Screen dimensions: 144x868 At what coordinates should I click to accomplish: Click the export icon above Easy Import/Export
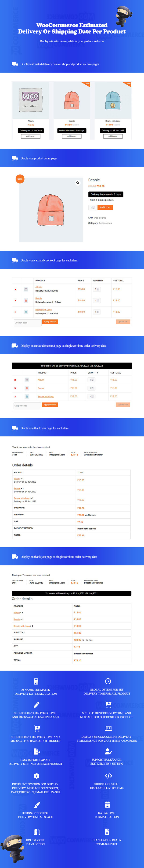pyautogui.click(x=37, y=751)
